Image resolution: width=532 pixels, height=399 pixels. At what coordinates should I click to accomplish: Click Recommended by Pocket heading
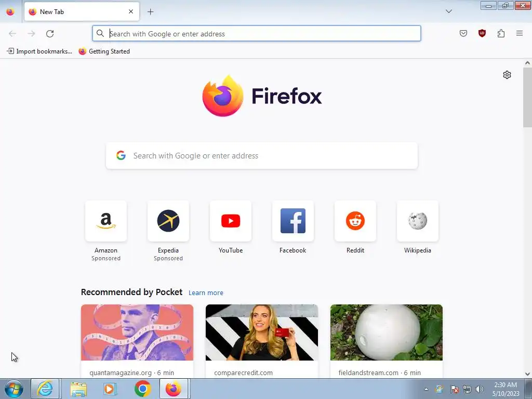pos(131,292)
